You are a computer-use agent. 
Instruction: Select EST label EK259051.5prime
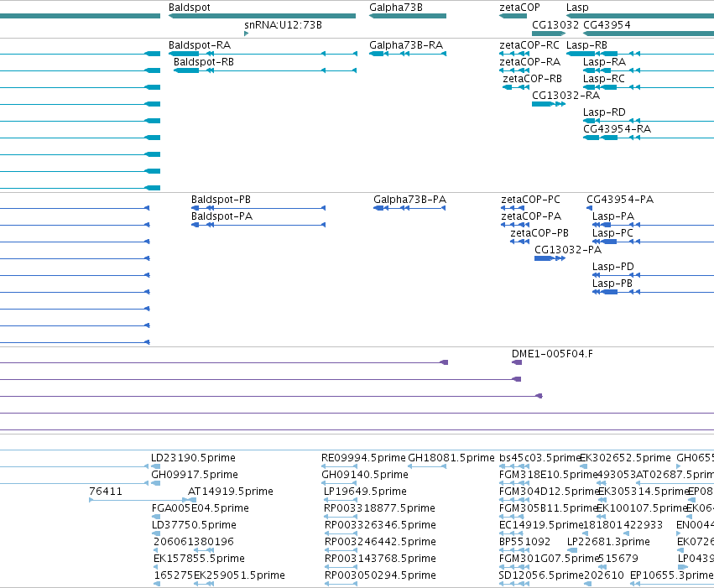point(239,575)
